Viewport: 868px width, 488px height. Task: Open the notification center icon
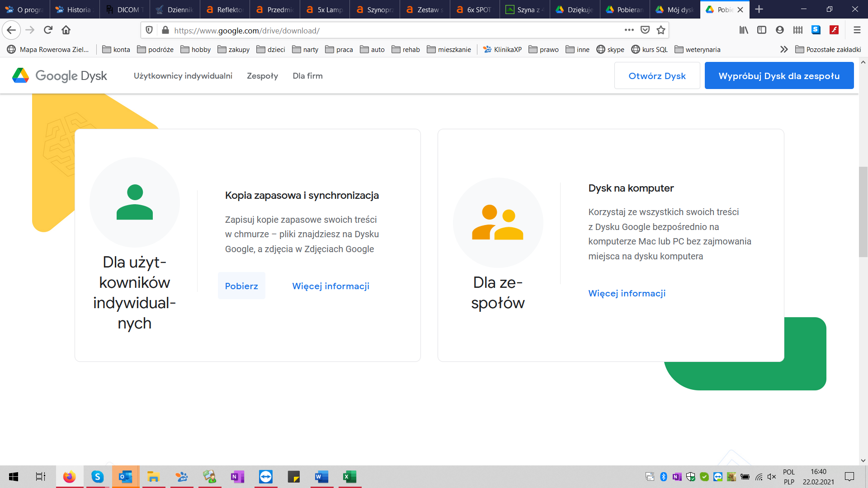[x=849, y=477]
